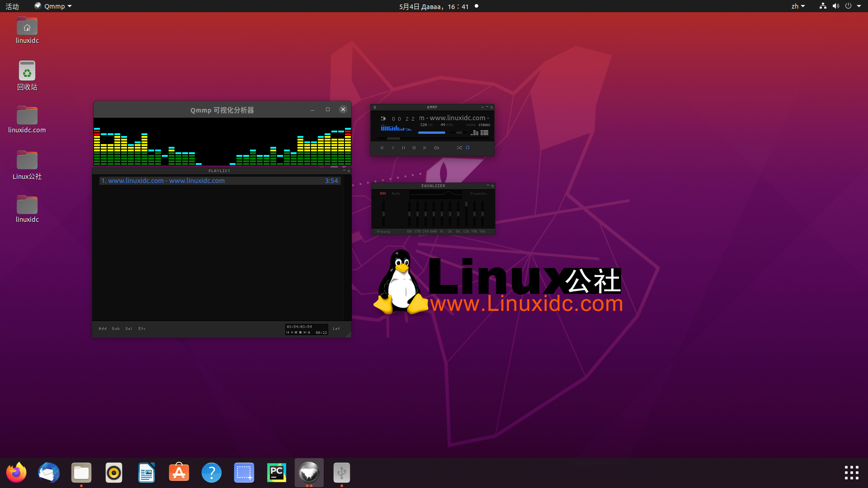Open the playlist Sel menu

point(129,328)
